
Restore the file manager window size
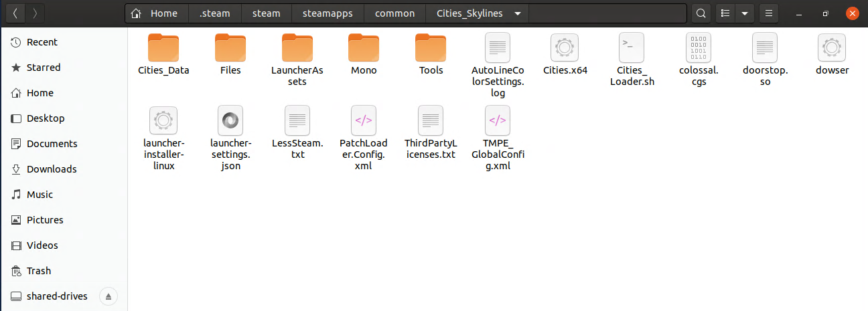coord(825,13)
